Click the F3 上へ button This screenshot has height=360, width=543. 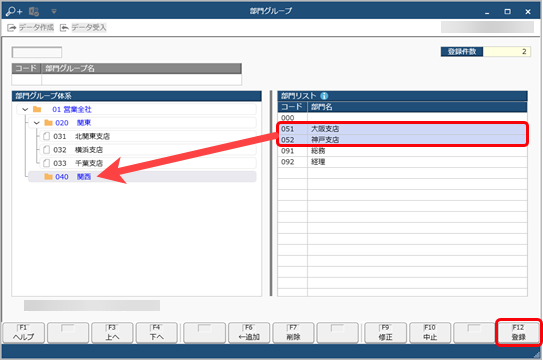point(112,333)
